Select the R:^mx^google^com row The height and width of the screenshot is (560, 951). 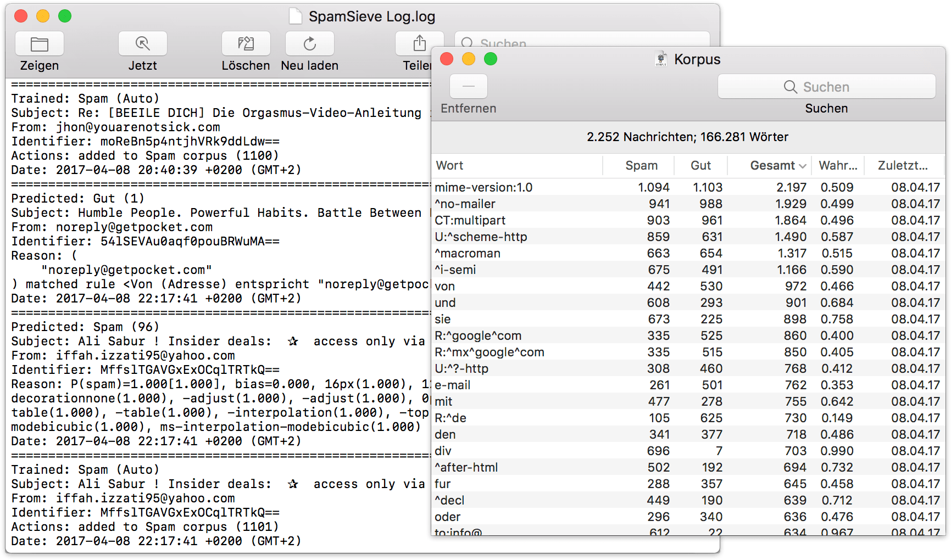[688, 352]
